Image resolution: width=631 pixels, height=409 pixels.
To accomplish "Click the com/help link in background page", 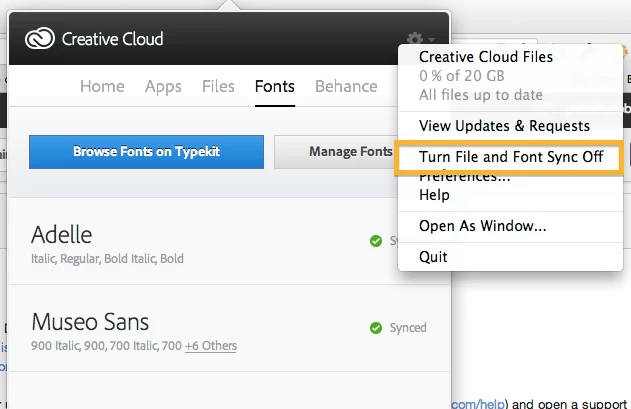I will 478,404.
